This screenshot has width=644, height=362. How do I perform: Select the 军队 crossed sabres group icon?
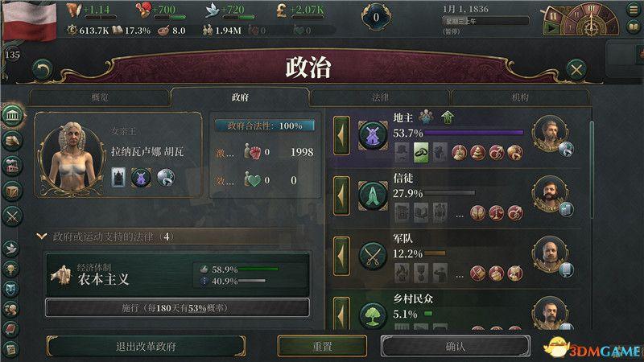coord(373,256)
